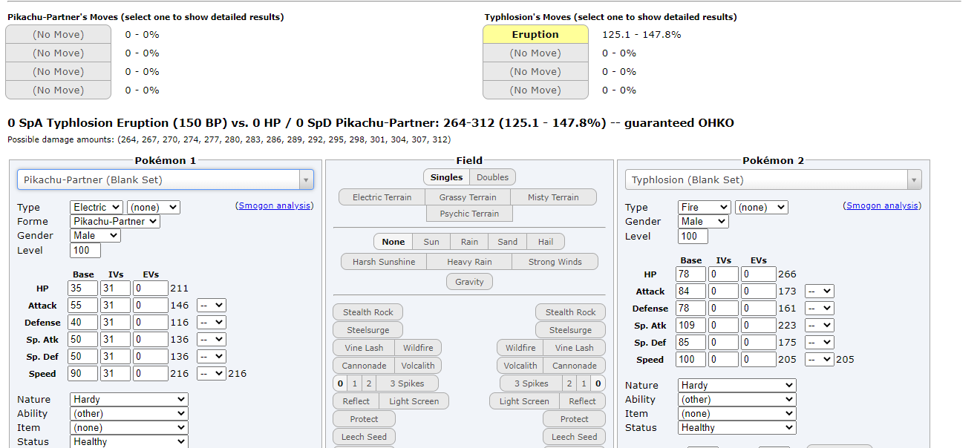980x448 pixels.
Task: Toggle Leech Seed on Typhlosion's side
Action: pos(574,437)
